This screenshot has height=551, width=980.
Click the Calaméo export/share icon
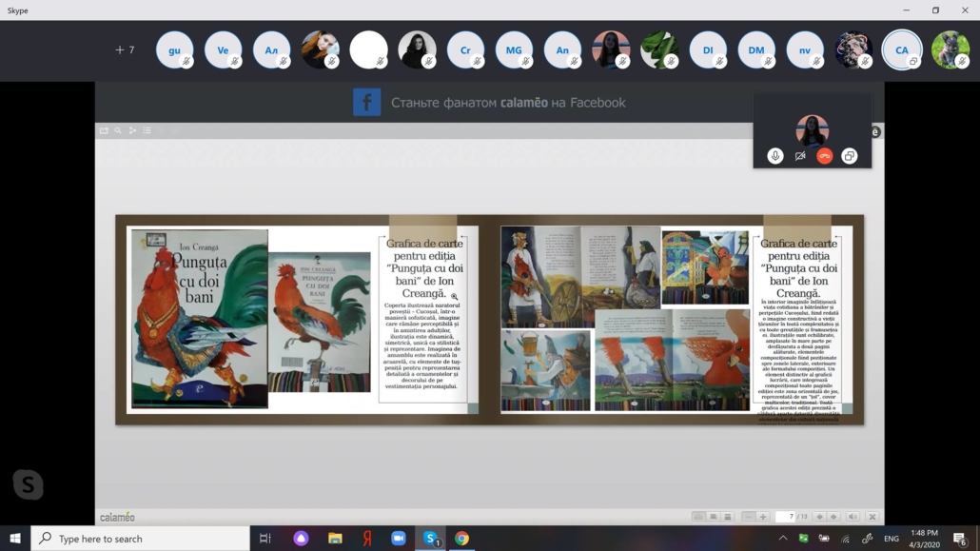[x=104, y=130]
